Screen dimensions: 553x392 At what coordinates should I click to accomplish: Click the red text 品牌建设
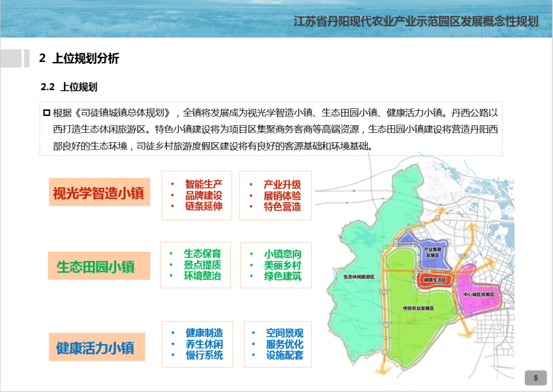coord(204,195)
